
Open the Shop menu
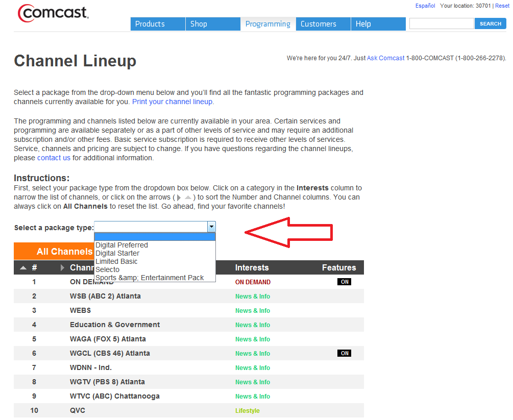point(213,24)
